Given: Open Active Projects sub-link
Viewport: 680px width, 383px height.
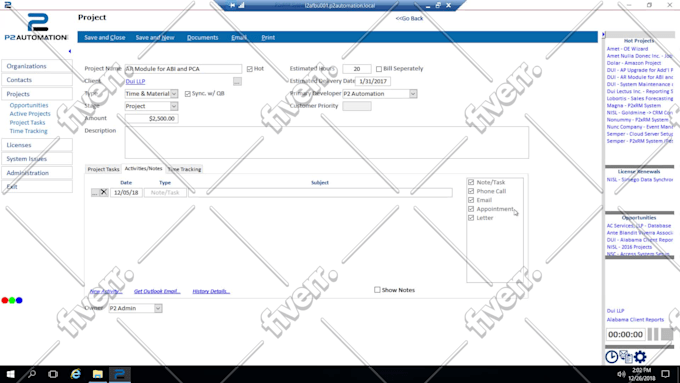Looking at the screenshot, I should click(x=30, y=114).
